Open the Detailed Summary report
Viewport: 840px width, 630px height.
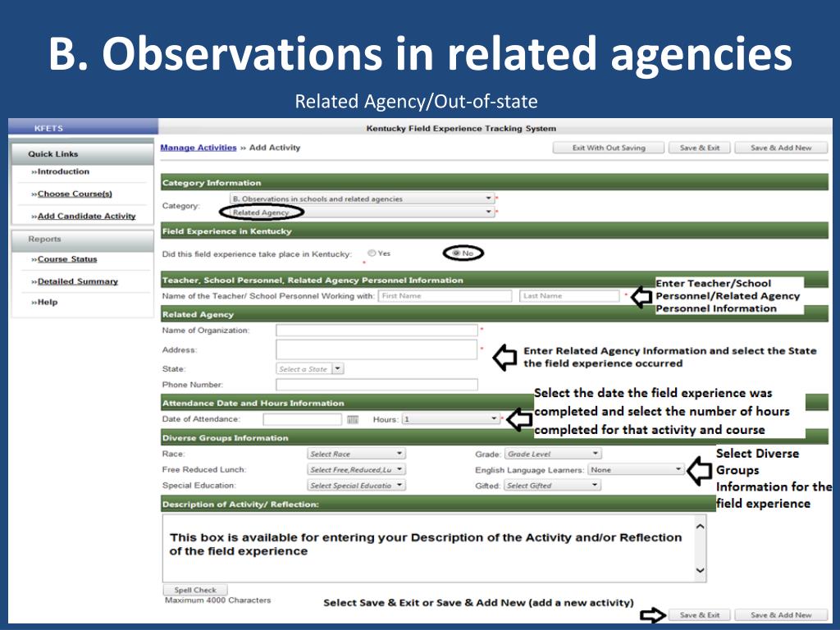[77, 281]
